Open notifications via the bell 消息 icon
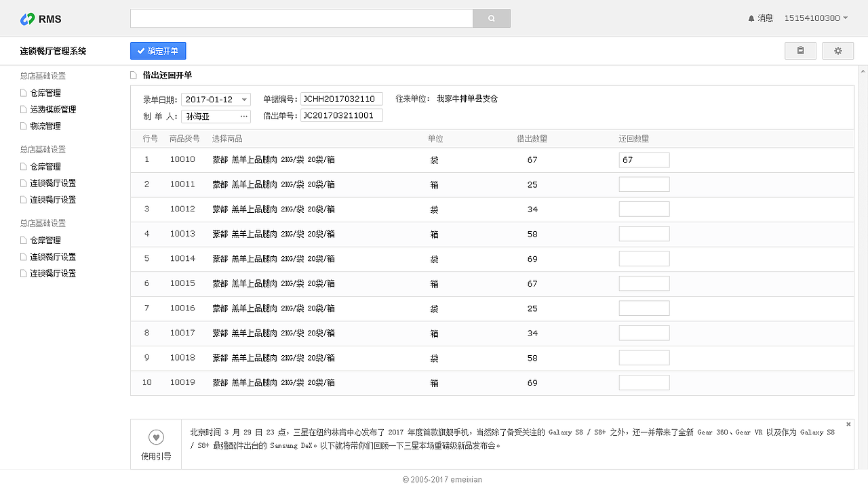This screenshot has width=868, height=488. tap(751, 18)
